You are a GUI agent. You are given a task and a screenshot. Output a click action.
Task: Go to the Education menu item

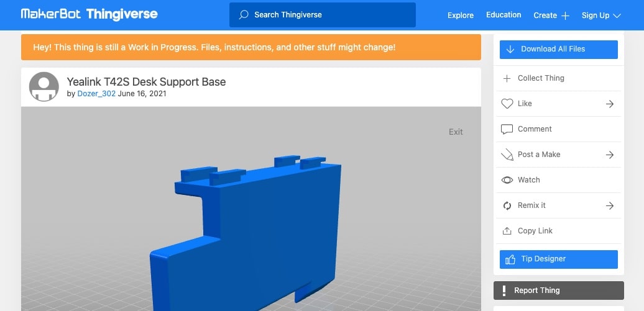coord(504,15)
